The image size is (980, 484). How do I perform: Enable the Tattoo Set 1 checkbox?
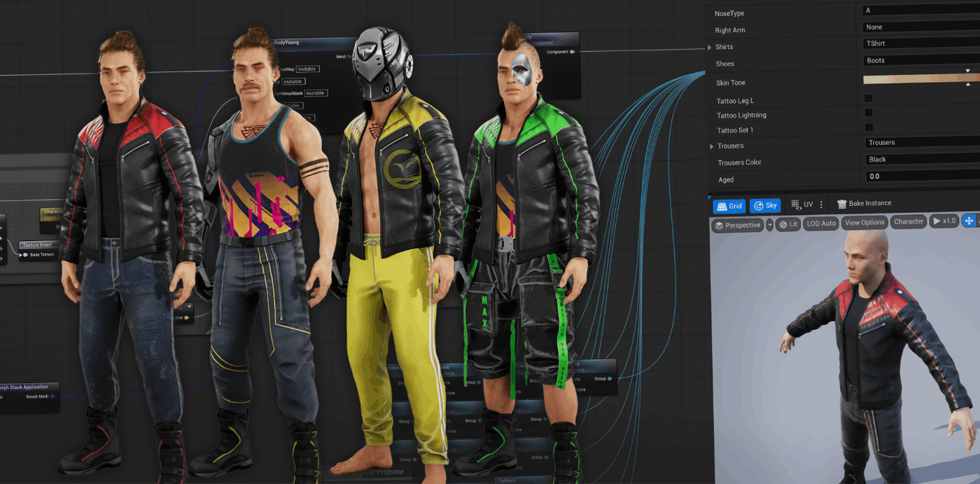[869, 127]
